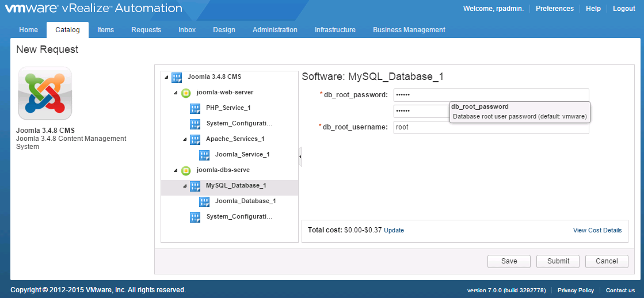
Task: Select joomla-dbs-serve in the tree
Action: [x=223, y=170]
